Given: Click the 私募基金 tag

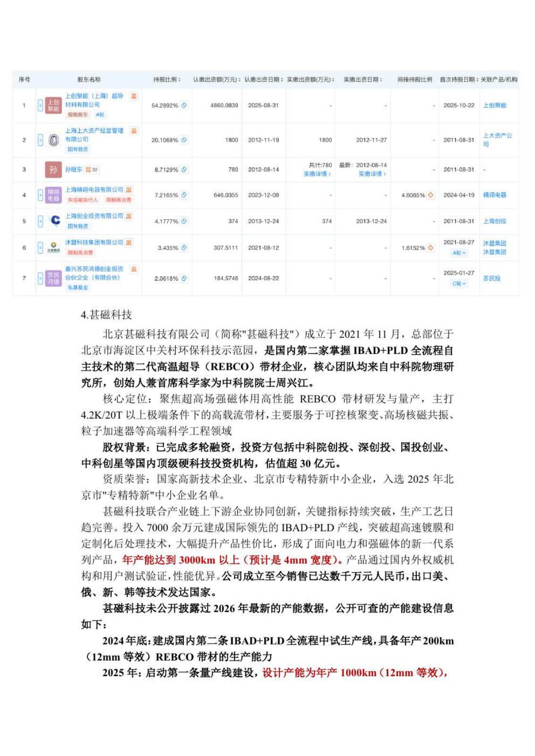Looking at the screenshot, I should (x=78, y=288).
